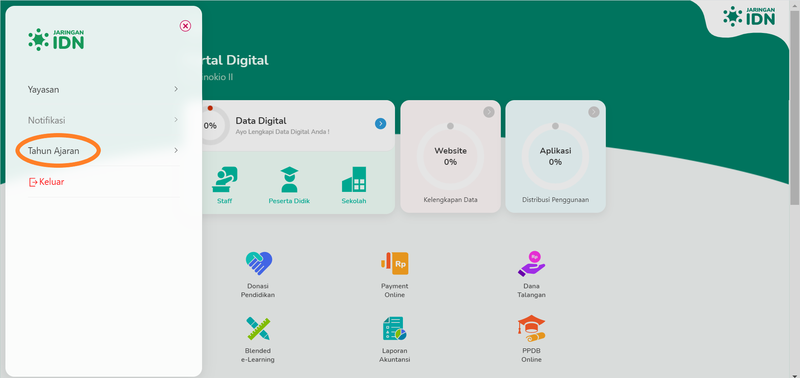Screen dimensions: 800x378
Task: Click the Data Digital title text
Action: (x=261, y=121)
